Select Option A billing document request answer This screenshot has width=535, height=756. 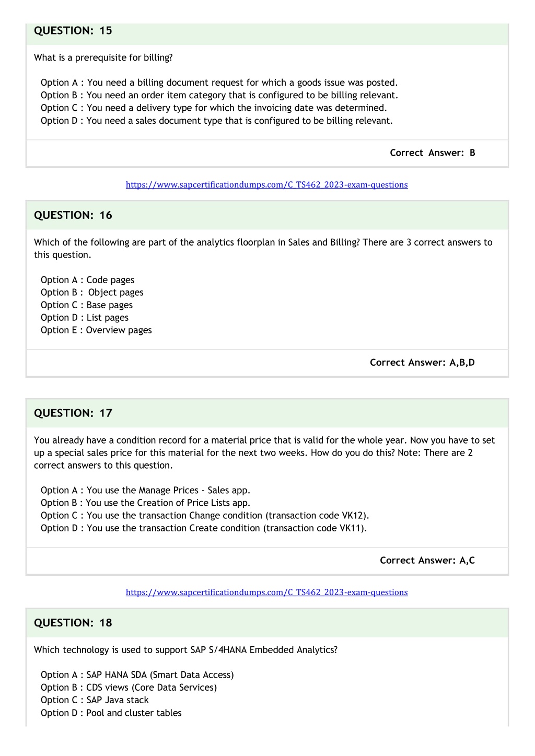coord(219,83)
